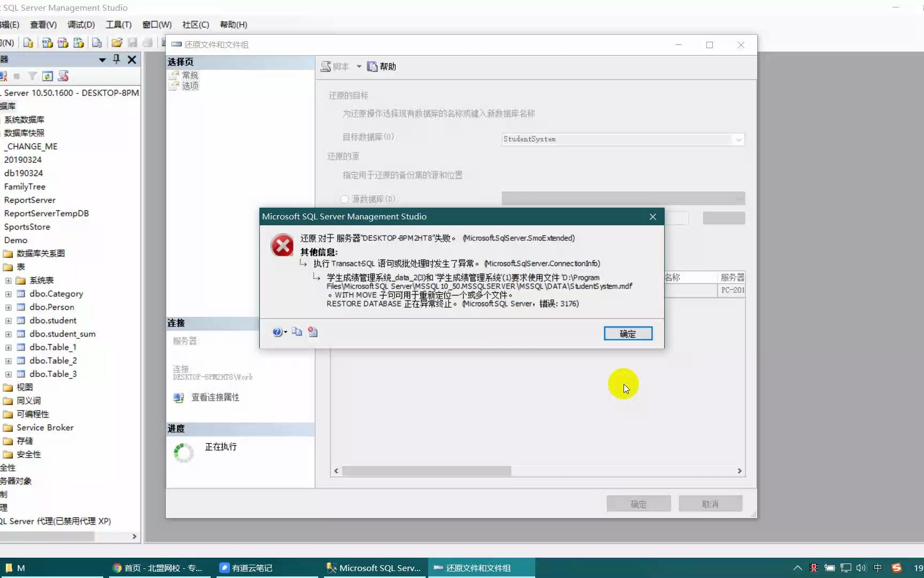Click the left scroll arrow of backup-set list
This screenshot has height=578, width=924.
tap(336, 471)
